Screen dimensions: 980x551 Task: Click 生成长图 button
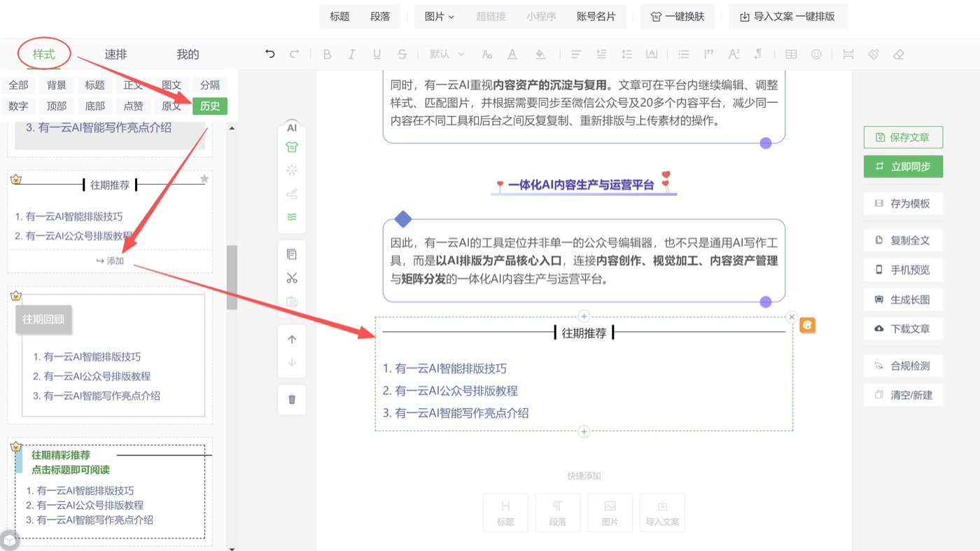point(903,300)
